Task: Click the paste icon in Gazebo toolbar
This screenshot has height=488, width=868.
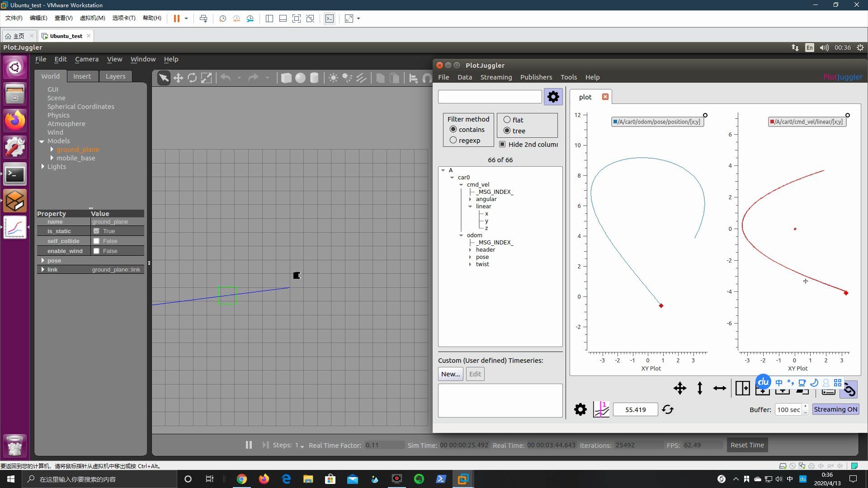Action: 394,78
